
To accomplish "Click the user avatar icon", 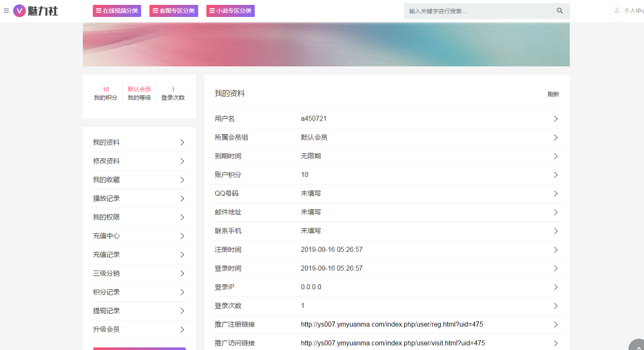I will click(617, 10).
